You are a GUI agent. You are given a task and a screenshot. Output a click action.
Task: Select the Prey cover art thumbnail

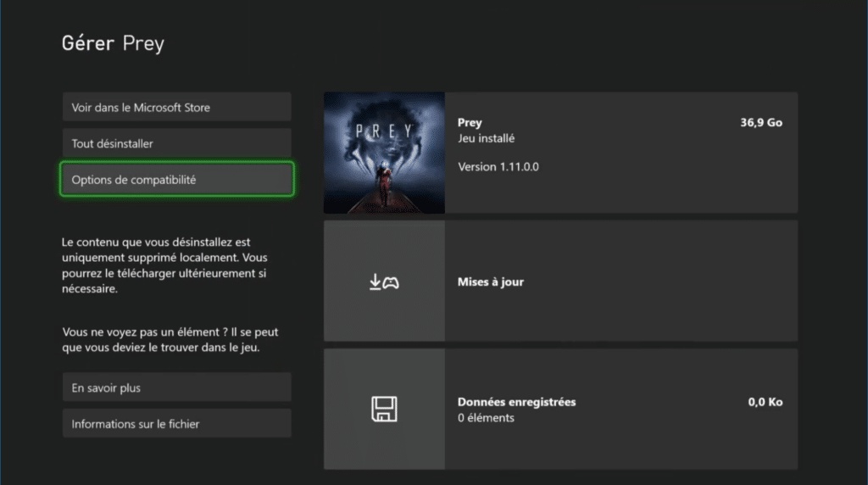tap(384, 153)
